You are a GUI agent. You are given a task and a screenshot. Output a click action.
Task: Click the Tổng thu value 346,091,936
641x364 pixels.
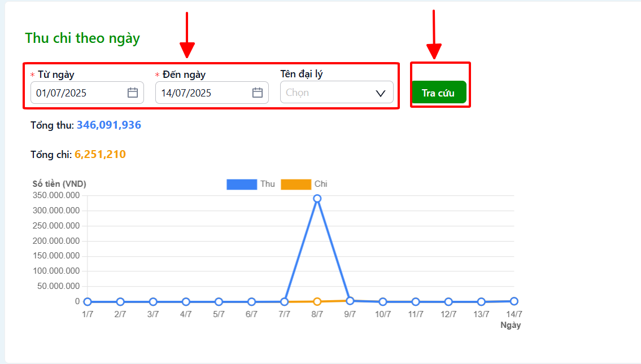[x=109, y=125]
